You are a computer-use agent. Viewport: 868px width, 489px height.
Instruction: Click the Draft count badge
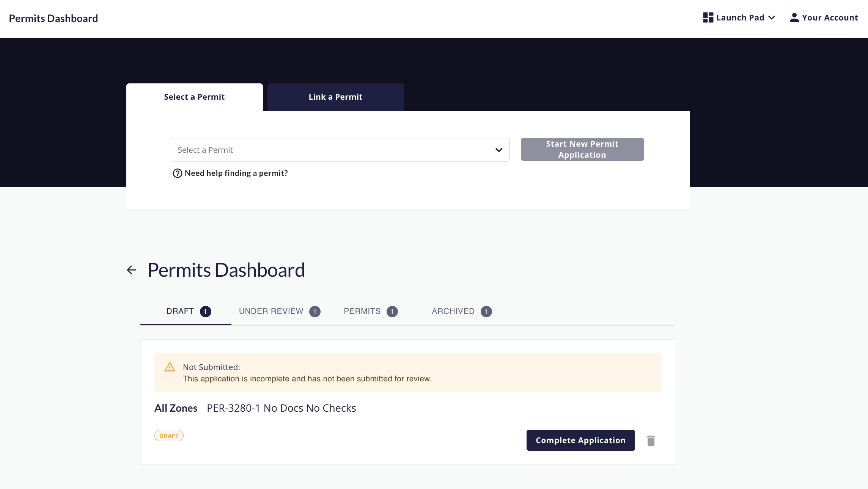205,312
